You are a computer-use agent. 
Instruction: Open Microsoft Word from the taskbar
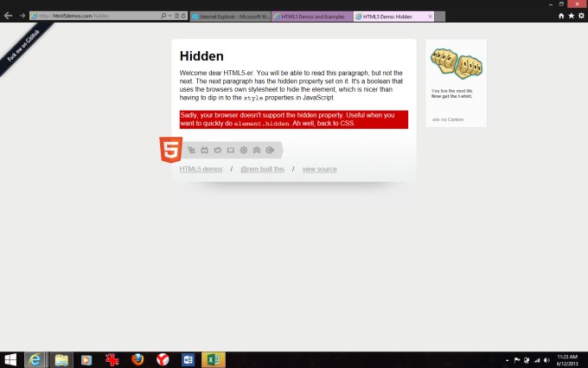pyautogui.click(x=189, y=359)
